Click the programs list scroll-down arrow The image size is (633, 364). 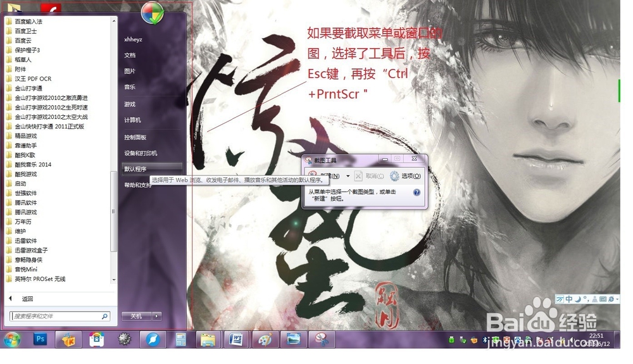click(x=114, y=280)
